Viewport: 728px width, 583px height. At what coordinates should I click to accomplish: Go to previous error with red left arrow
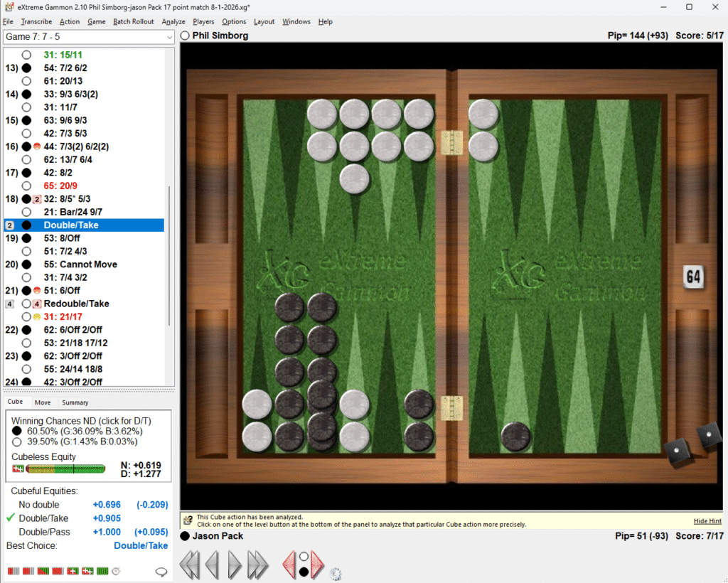pos(289,565)
